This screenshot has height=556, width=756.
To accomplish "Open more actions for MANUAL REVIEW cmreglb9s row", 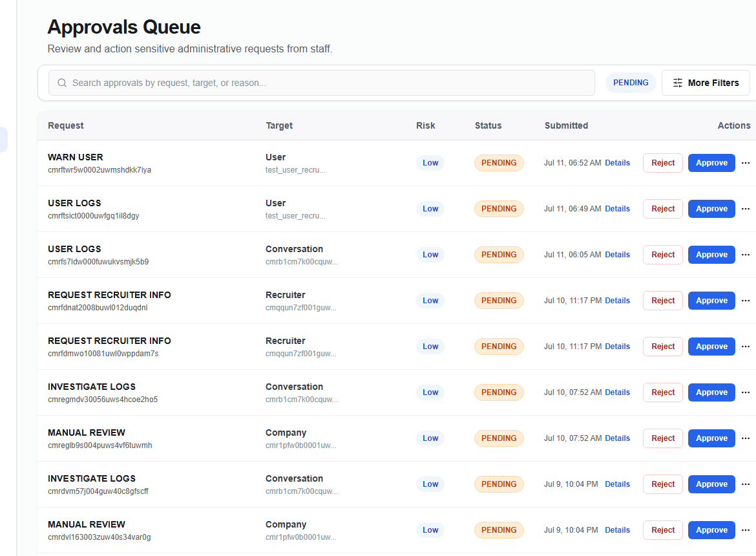I will (x=746, y=438).
